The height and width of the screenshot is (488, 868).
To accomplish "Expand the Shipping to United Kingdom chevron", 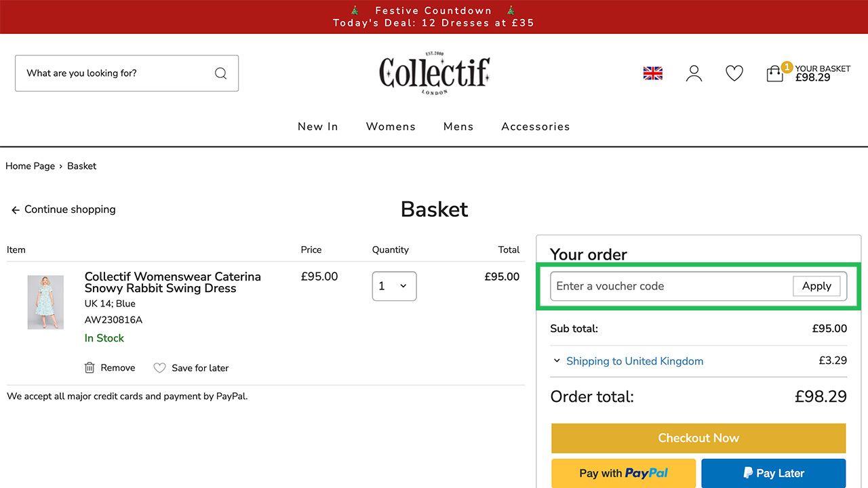I will tap(556, 361).
